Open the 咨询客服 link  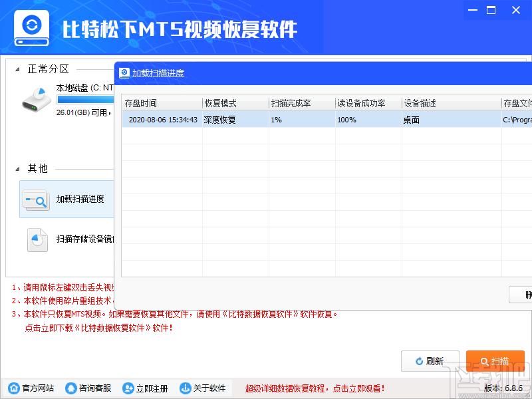pyautogui.click(x=95, y=388)
